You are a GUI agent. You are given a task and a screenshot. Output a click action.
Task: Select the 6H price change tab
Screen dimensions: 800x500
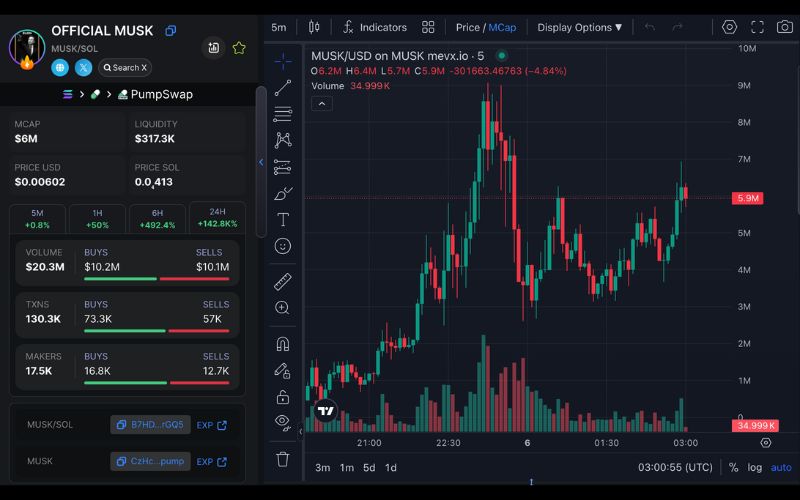[157, 218]
